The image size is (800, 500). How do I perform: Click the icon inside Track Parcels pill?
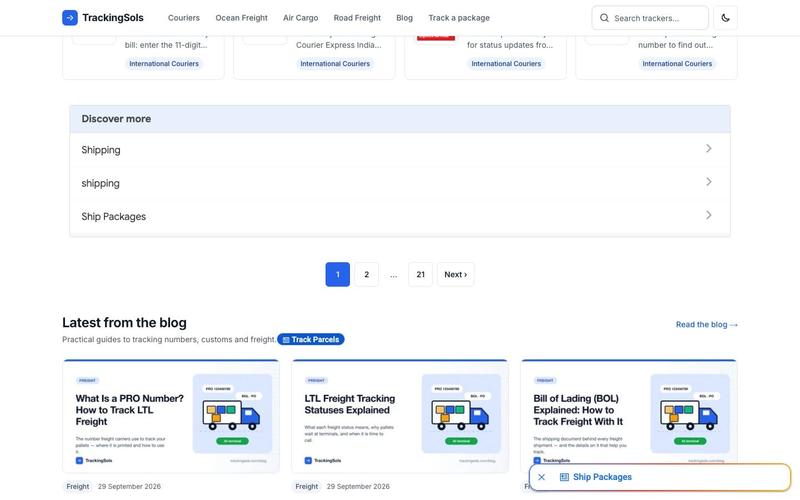pos(286,340)
